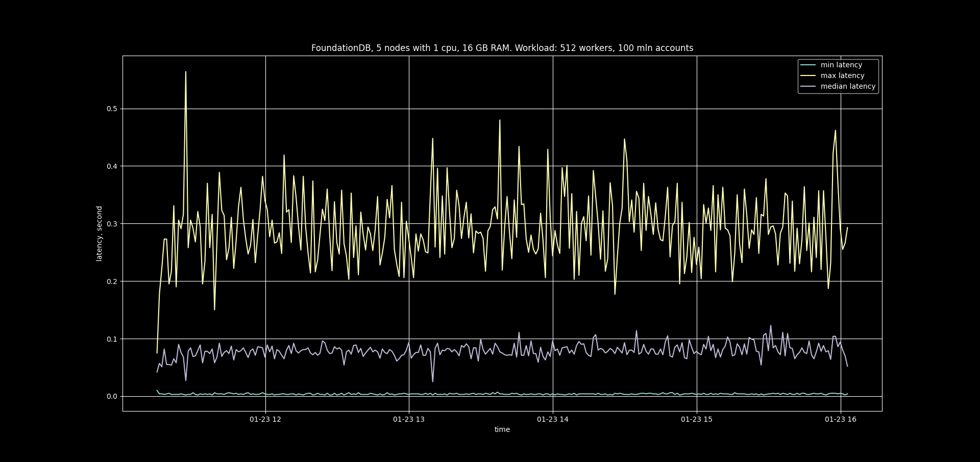Select the 'min latency' legend label
The height and width of the screenshot is (462, 980).
(x=841, y=65)
